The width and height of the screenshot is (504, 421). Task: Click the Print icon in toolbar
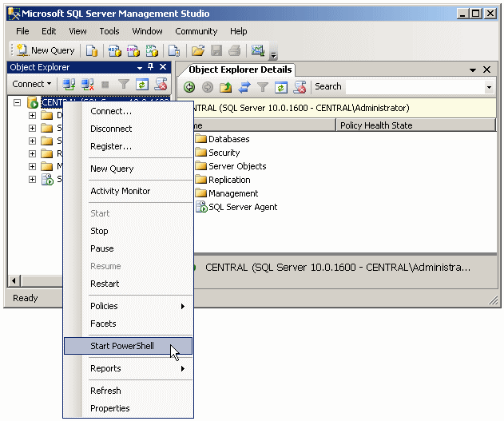click(235, 50)
